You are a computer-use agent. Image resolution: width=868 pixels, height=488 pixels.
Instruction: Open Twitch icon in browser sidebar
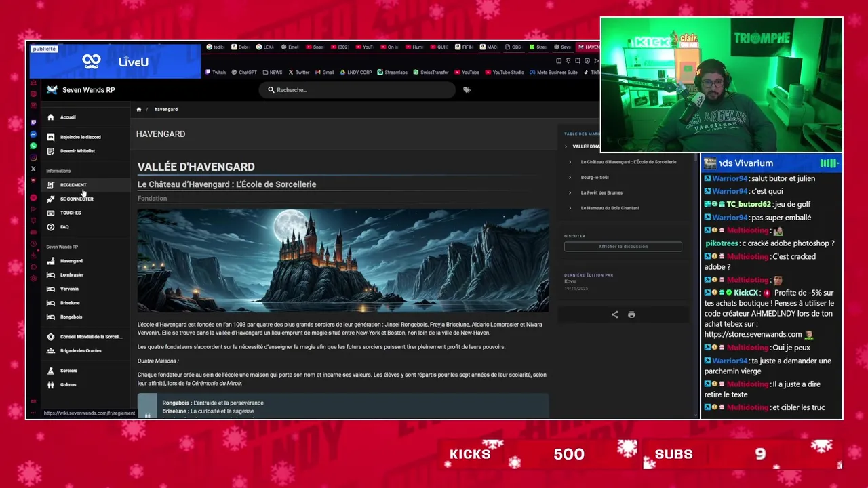click(x=33, y=123)
